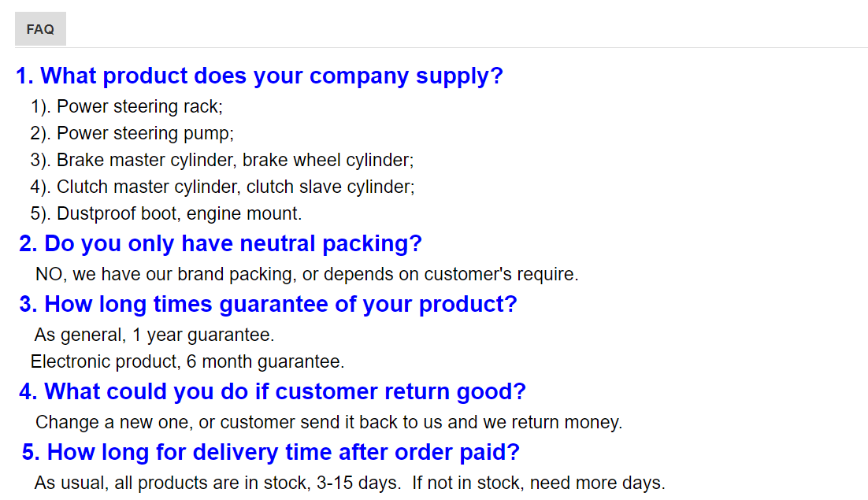Click 'If not in stock, need more days' sentence
The width and height of the screenshot is (868, 500).
539,483
